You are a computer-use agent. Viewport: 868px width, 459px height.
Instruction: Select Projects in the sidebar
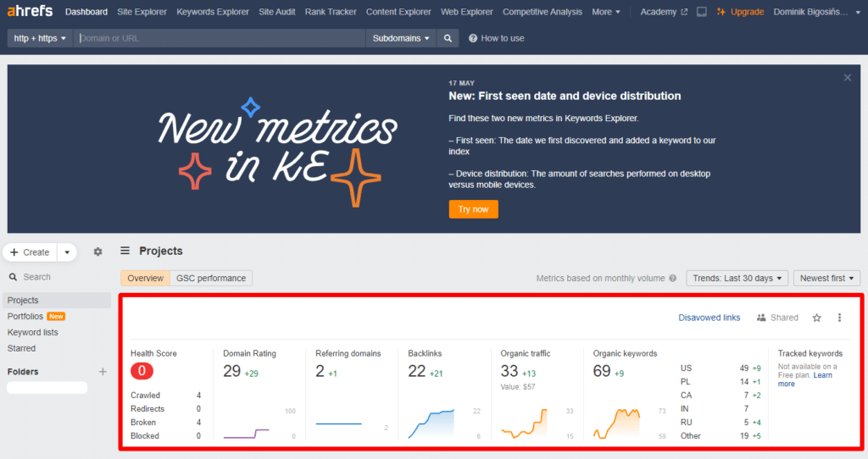point(58,301)
